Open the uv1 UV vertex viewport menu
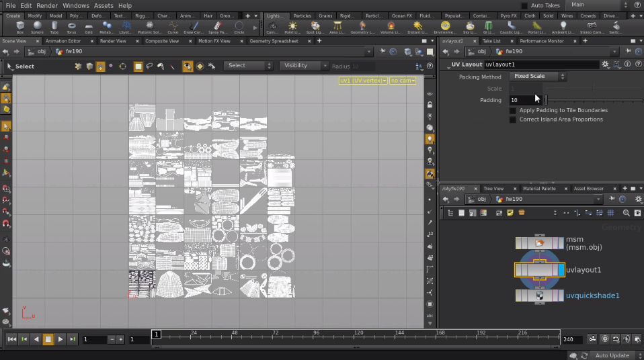 click(x=363, y=81)
